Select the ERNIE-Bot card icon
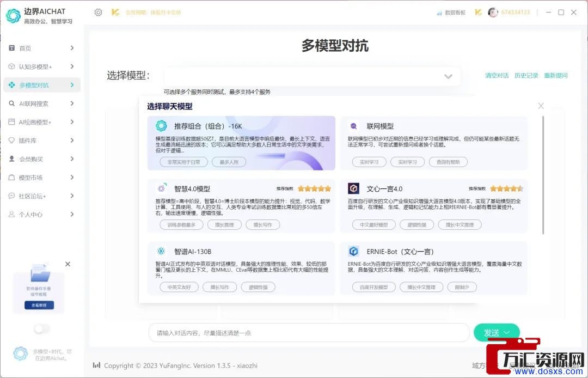The width and height of the screenshot is (588, 378). 353,251
